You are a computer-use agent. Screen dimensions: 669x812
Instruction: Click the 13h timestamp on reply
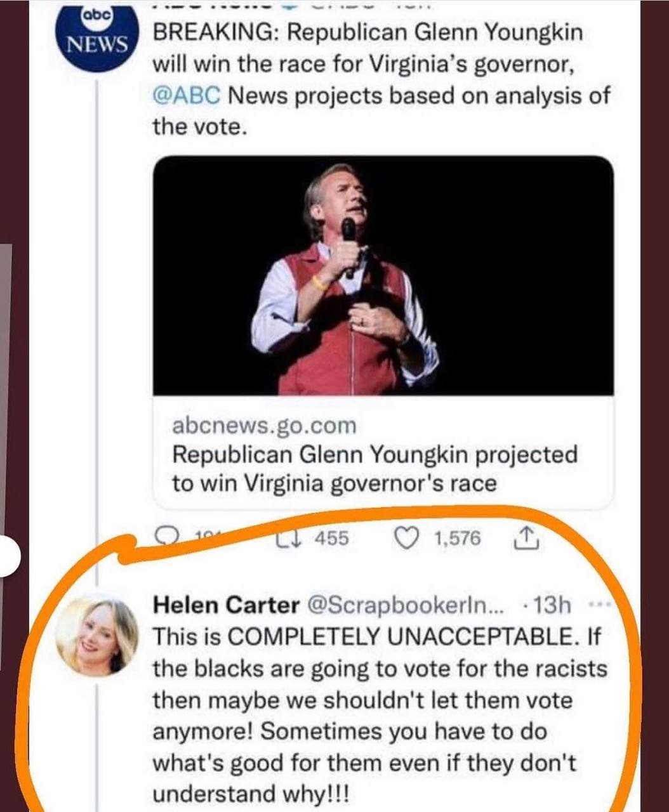pyautogui.click(x=552, y=606)
